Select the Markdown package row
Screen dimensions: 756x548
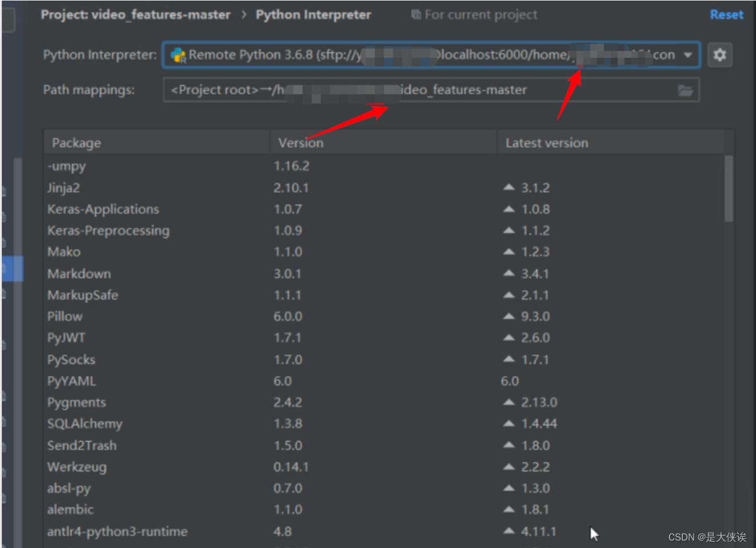click(384, 273)
